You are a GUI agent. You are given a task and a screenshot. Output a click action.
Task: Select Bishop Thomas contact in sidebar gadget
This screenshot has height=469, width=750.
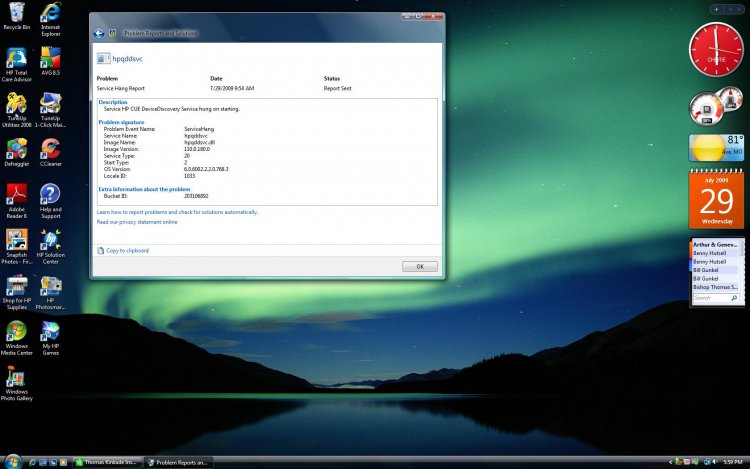(715, 287)
